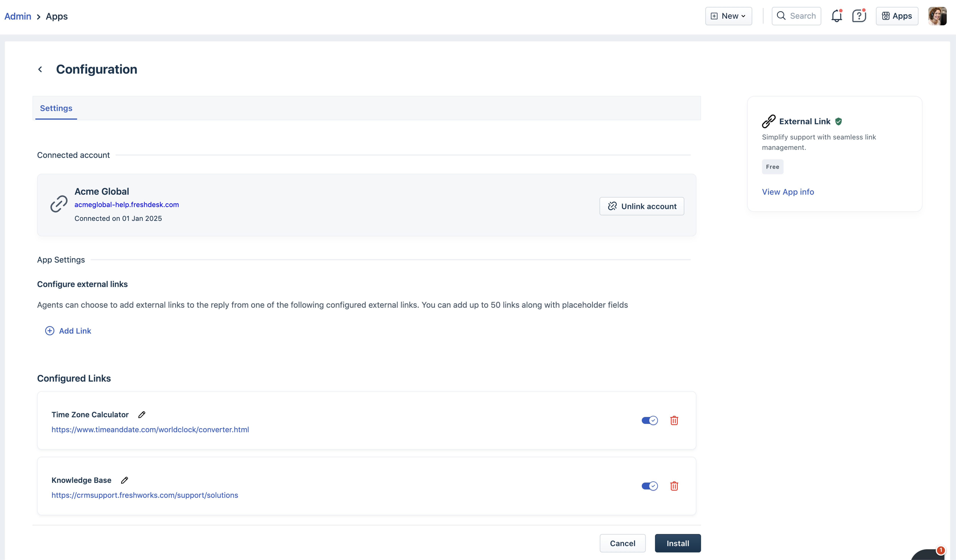The width and height of the screenshot is (956, 560).
Task: Open View App info link
Action: tap(788, 192)
